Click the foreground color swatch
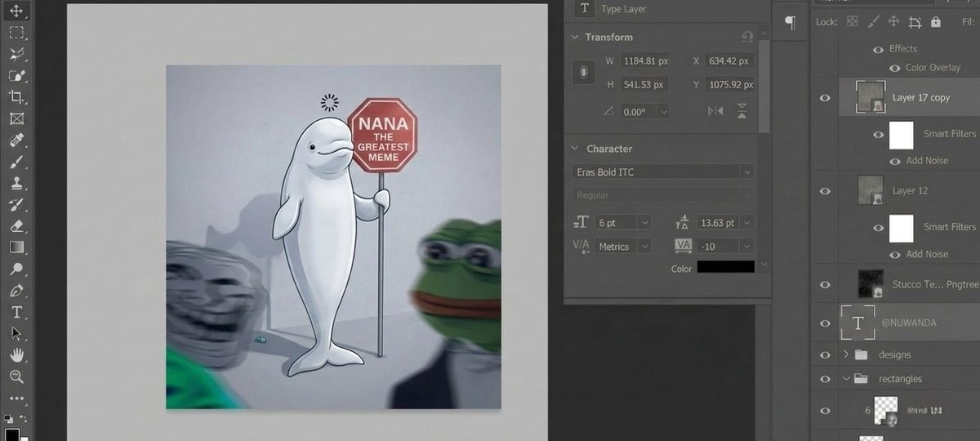Screen dimensions: 980x441 (12, 434)
